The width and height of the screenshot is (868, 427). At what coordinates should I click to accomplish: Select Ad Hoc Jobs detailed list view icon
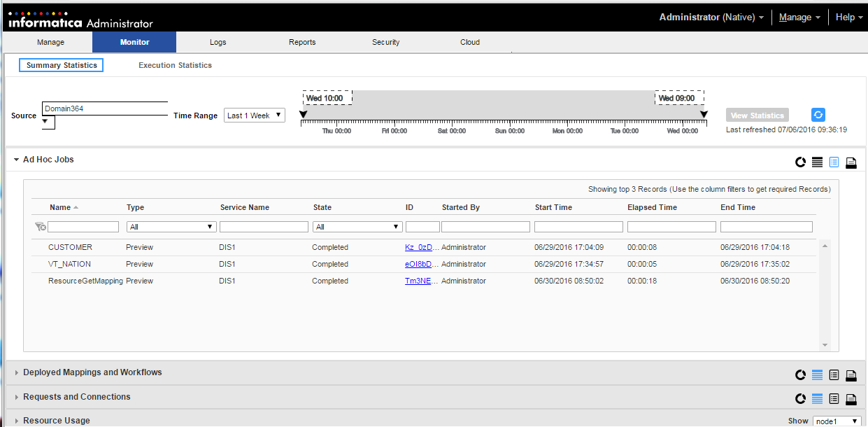pos(834,163)
